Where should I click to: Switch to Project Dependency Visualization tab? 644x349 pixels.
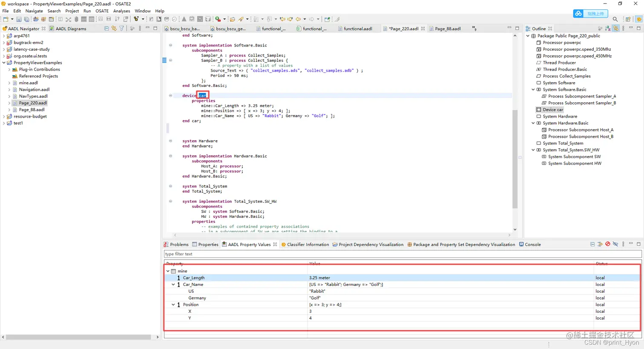[x=368, y=245]
